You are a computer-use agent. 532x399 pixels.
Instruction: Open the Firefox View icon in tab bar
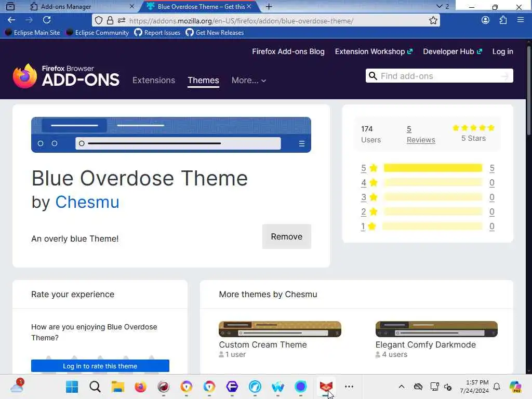tap(10, 6)
